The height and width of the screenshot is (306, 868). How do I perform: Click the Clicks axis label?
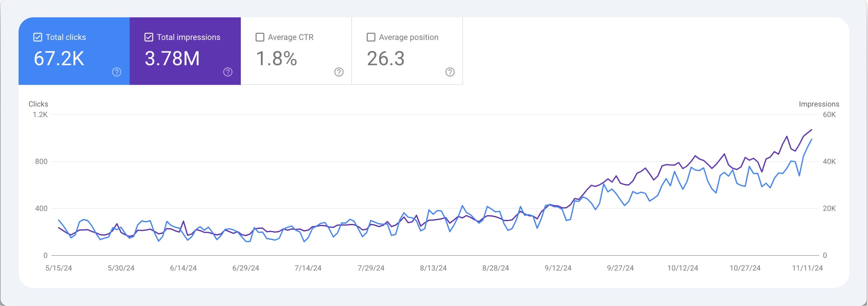point(38,104)
